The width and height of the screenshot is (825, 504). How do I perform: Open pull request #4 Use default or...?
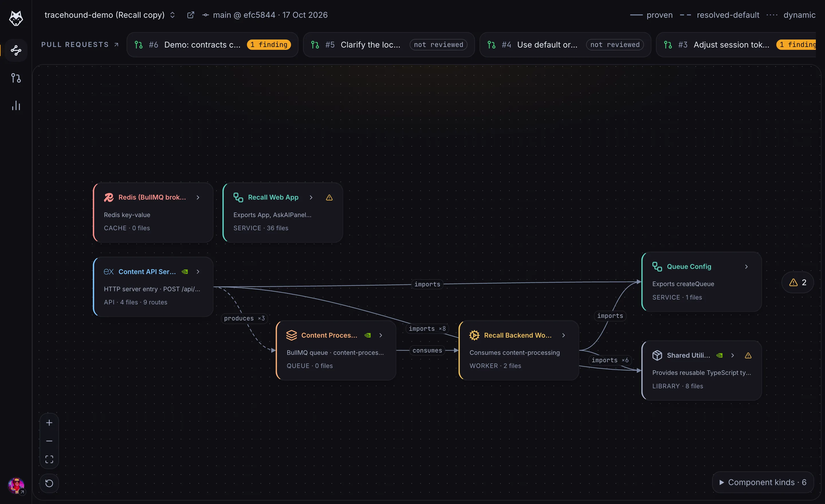pyautogui.click(x=565, y=44)
